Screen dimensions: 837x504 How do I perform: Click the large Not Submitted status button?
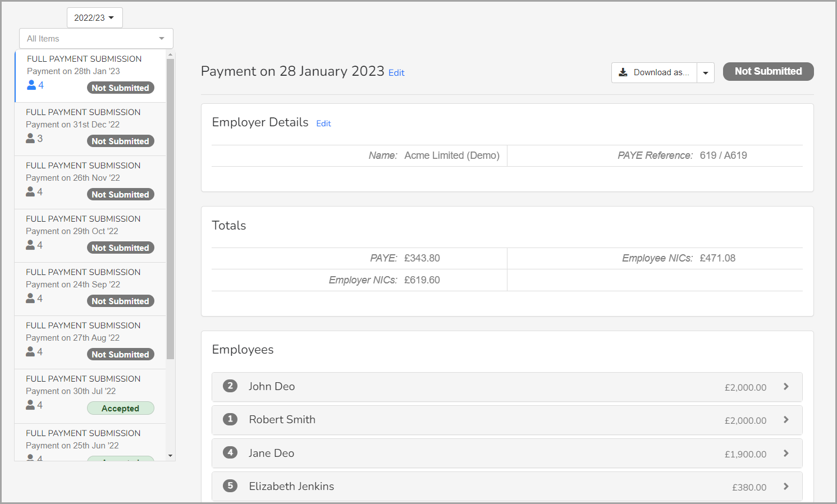tap(769, 71)
